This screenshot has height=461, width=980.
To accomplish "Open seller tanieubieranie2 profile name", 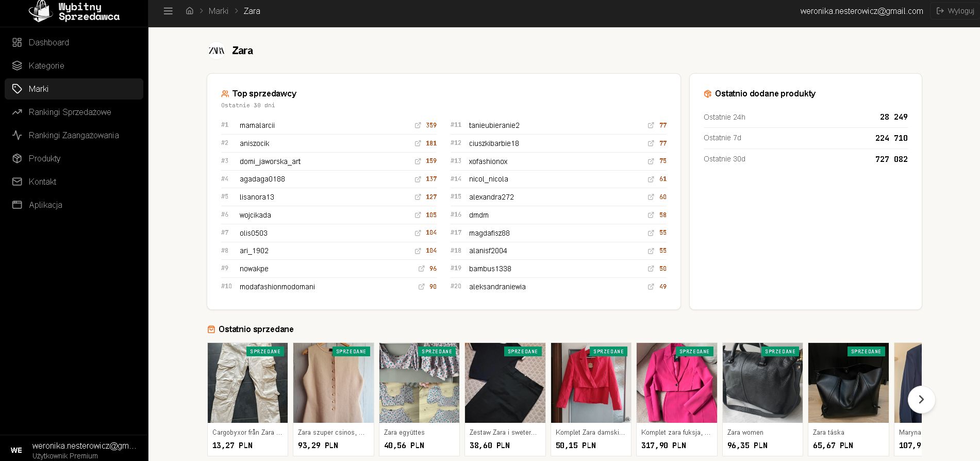I will pyautogui.click(x=494, y=125).
